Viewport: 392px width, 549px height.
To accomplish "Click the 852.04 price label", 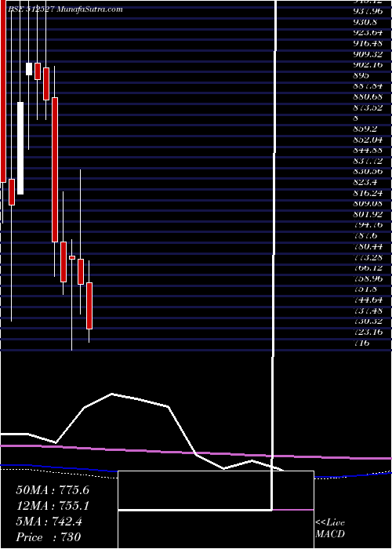I will 368,140.
